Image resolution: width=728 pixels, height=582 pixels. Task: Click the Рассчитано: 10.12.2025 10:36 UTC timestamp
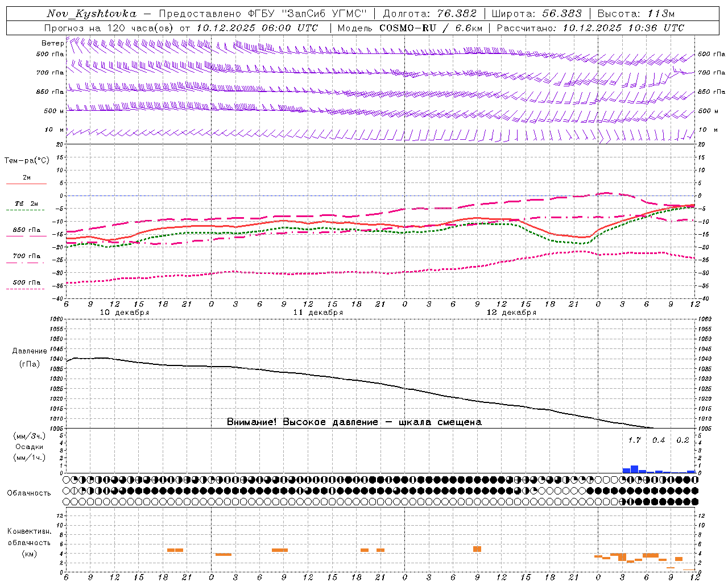[x=590, y=28]
